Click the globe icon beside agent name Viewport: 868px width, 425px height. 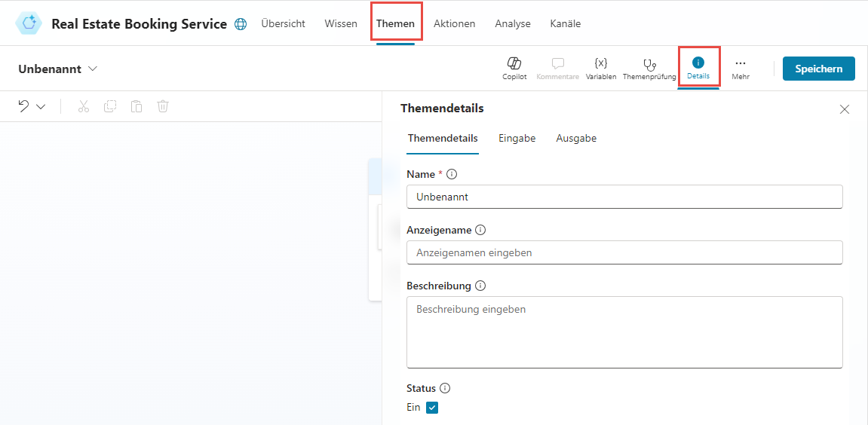(241, 24)
